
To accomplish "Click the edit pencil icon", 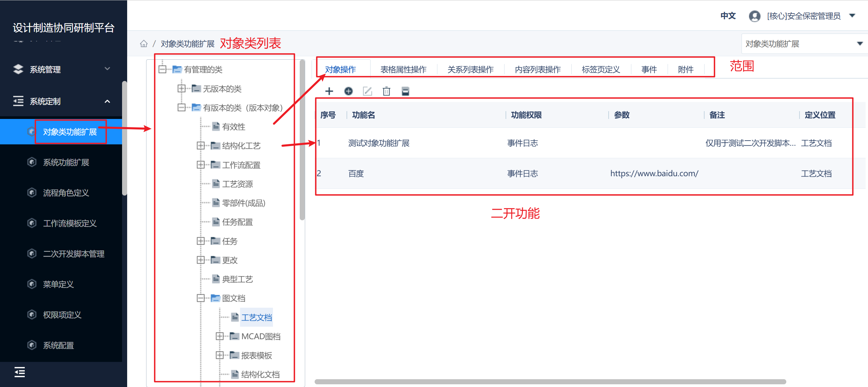I will pyautogui.click(x=368, y=91).
